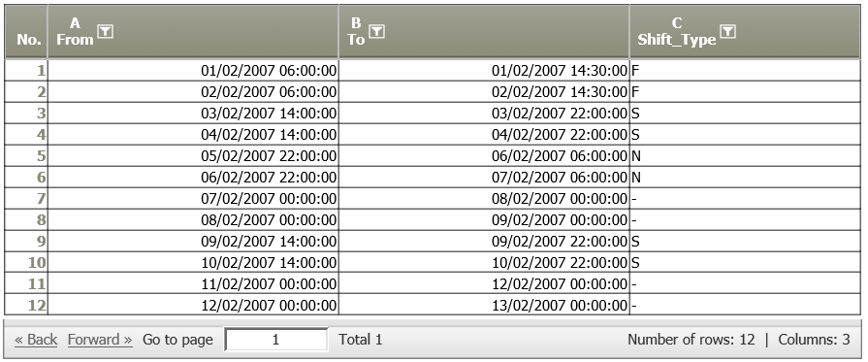Select the Shift_Type column header C
Viewport: 868px width, 362px height.
tap(745, 32)
